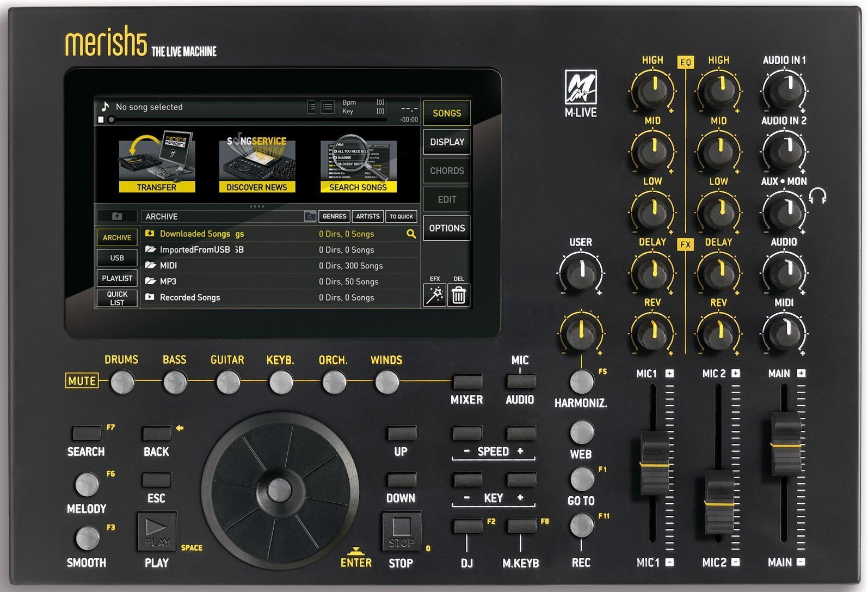The height and width of the screenshot is (592, 868).
Task: Mute the KEYB. track
Action: click(x=281, y=382)
